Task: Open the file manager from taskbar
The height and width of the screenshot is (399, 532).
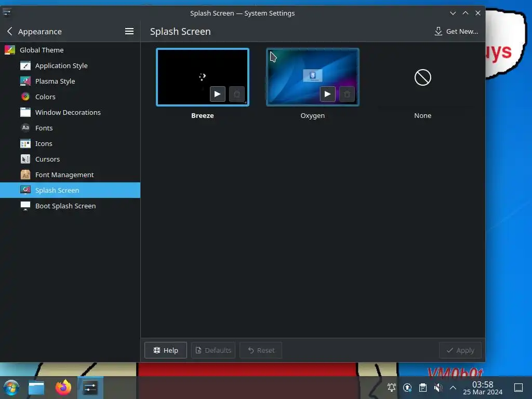Action: (36, 388)
